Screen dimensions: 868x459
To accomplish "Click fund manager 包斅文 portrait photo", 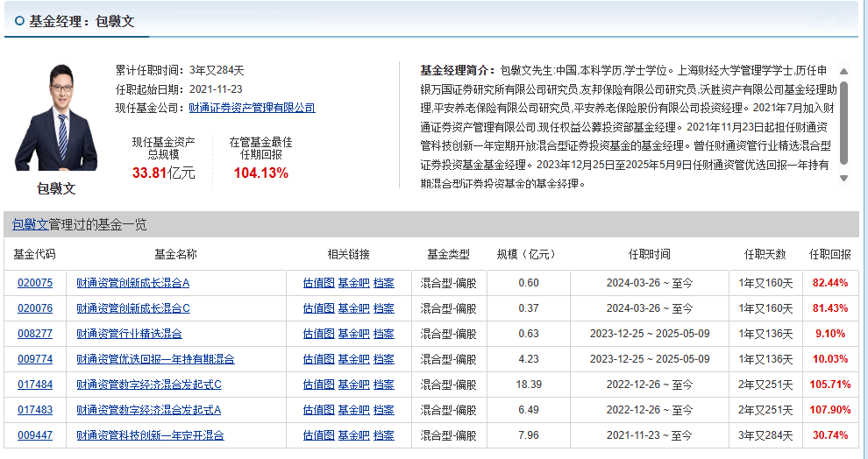I will (56, 117).
